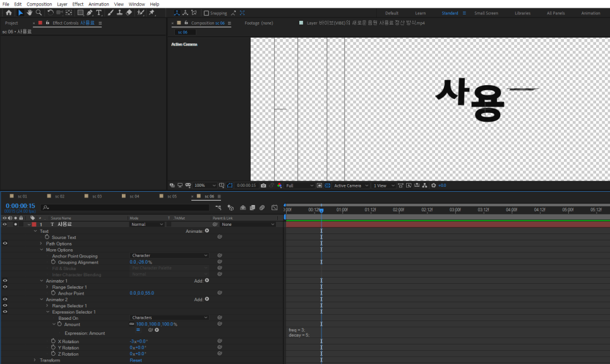This screenshot has width=610, height=364.
Task: Select the Horizontal Type tool
Action: [99, 13]
